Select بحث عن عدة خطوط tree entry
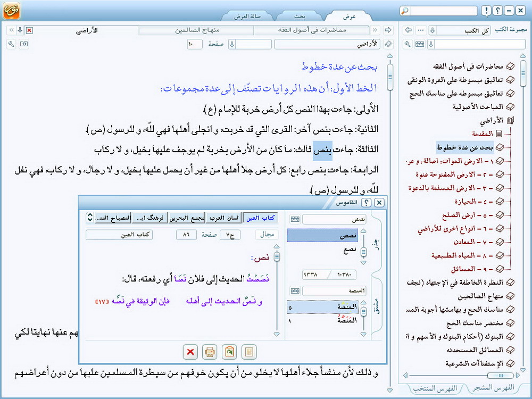The width and height of the screenshot is (532, 399). [x=465, y=147]
